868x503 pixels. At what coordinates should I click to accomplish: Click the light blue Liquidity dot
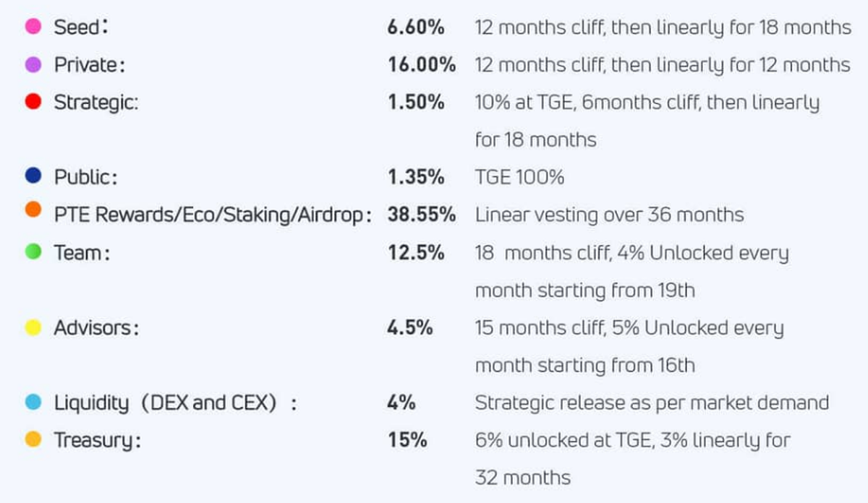pyautogui.click(x=33, y=403)
